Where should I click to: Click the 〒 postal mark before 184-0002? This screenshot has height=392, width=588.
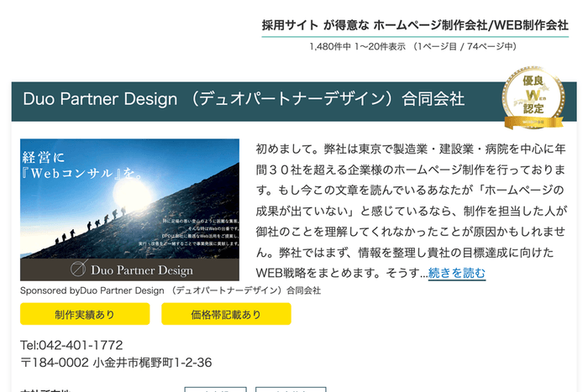tap(26, 363)
